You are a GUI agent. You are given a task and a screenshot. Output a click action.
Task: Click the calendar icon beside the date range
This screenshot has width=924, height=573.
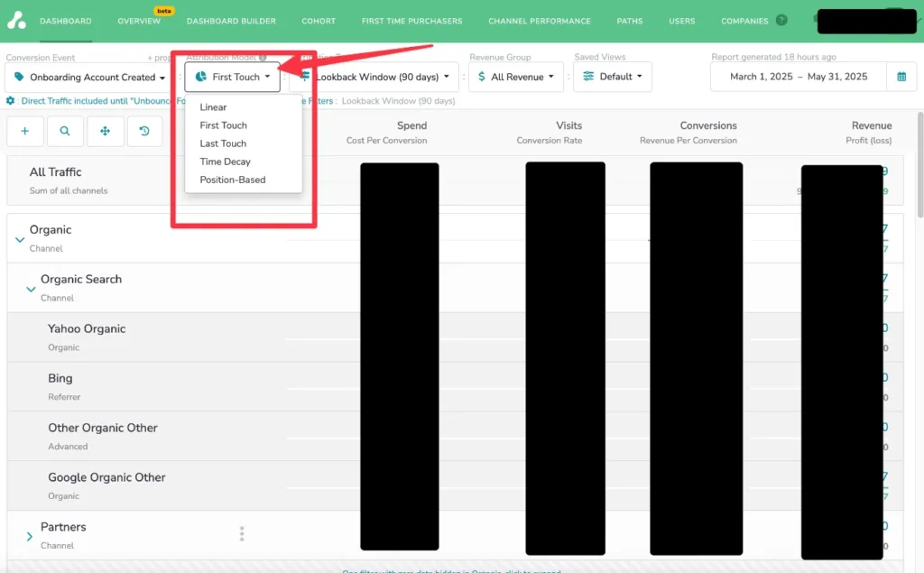tap(901, 77)
